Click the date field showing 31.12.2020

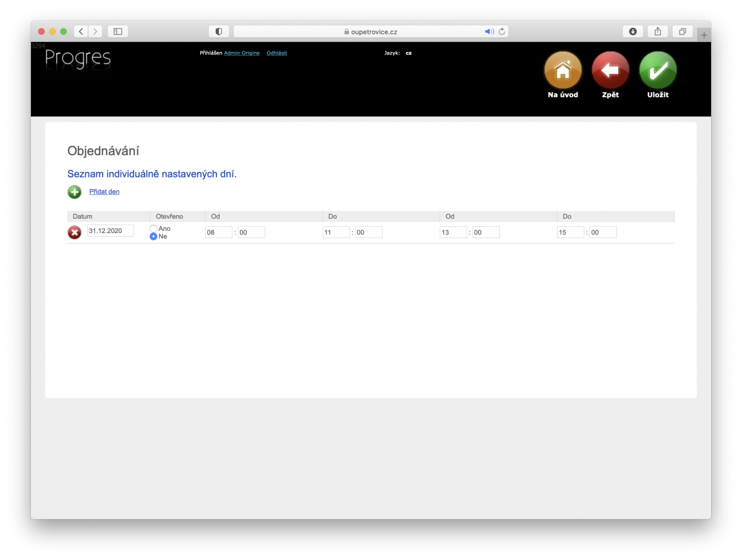(x=111, y=230)
